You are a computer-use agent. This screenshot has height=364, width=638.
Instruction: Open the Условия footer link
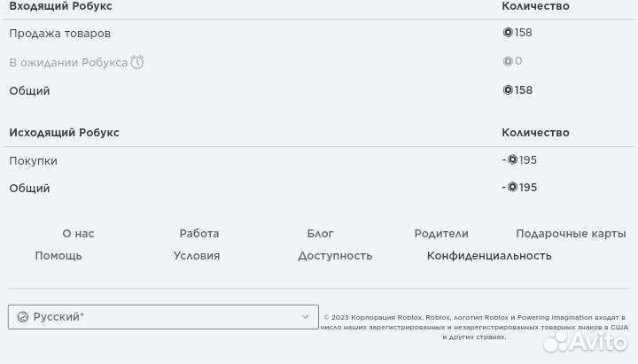pyautogui.click(x=197, y=256)
